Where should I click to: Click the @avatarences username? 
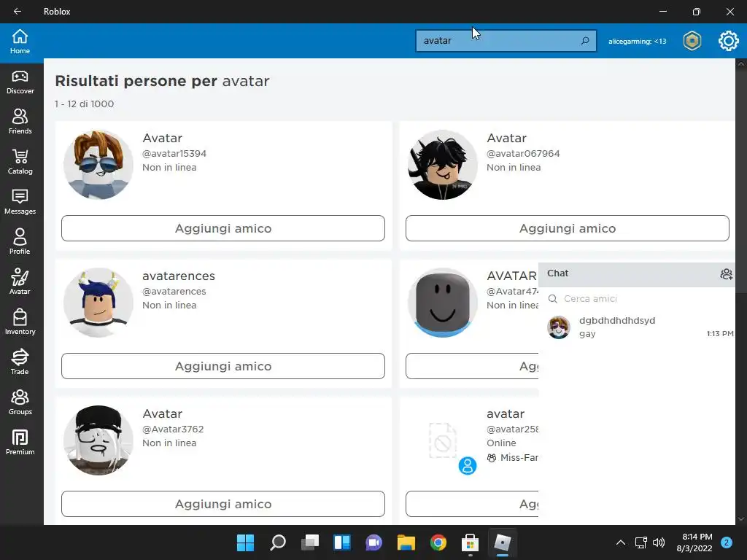(x=174, y=292)
